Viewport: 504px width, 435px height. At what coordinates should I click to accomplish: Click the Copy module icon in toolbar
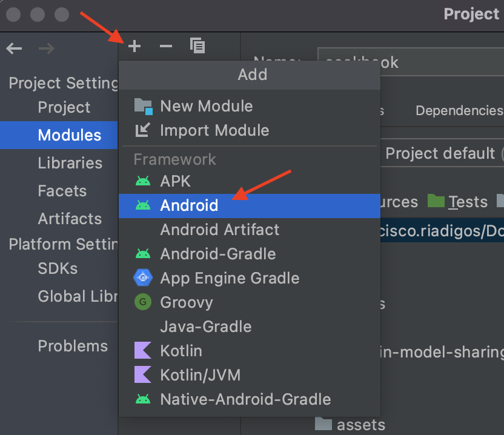[197, 45]
